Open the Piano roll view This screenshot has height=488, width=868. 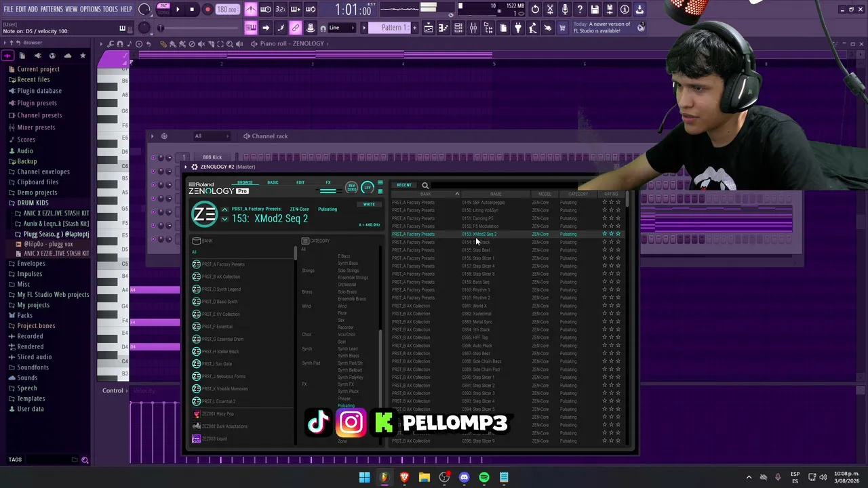(x=443, y=28)
